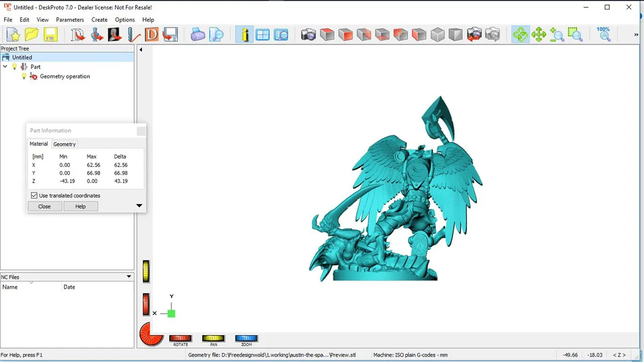Viewport: 644px width, 362px height.
Task: Click the write NC program floppy icon
Action: 170,35
